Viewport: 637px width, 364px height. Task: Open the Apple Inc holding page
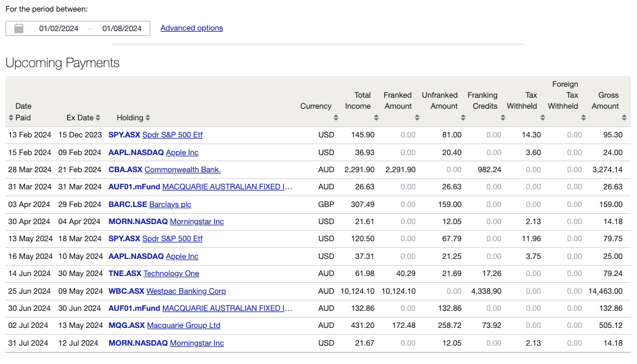tap(181, 152)
